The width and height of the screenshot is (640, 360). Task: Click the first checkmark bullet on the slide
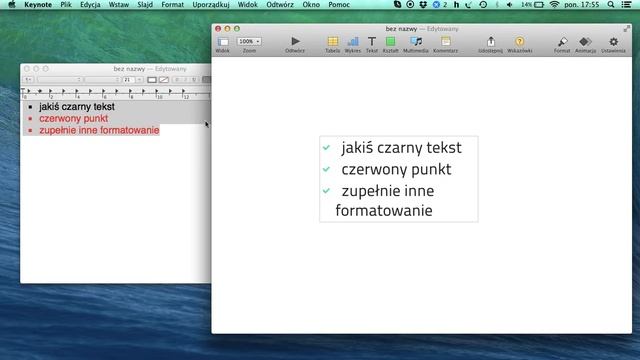(x=326, y=147)
